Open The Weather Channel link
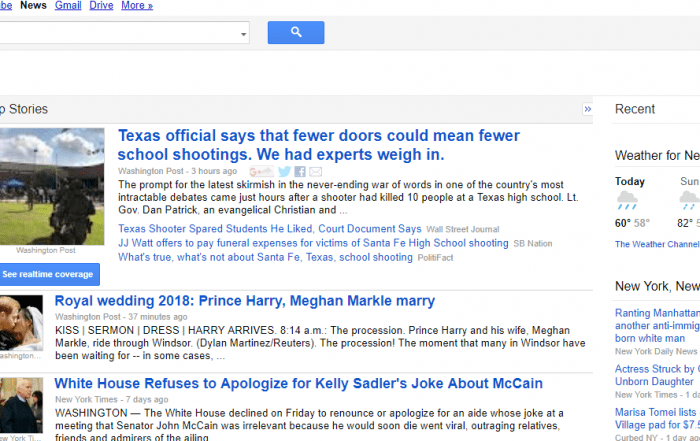700x441 pixels. (657, 245)
